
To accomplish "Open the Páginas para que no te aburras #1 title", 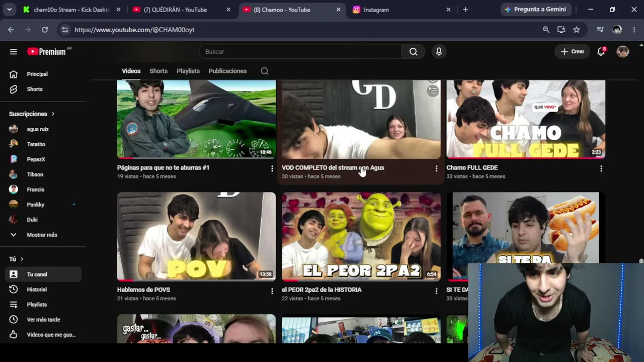I will pyautogui.click(x=163, y=168).
